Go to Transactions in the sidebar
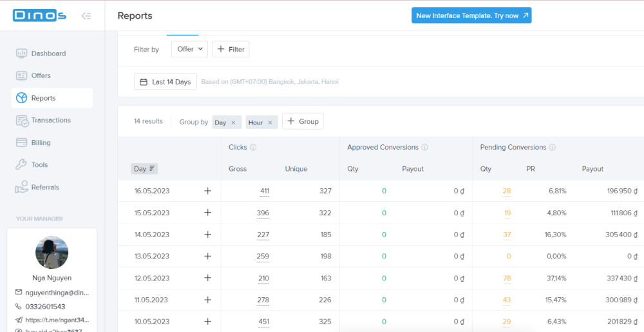This screenshot has height=332, width=644. tap(51, 121)
